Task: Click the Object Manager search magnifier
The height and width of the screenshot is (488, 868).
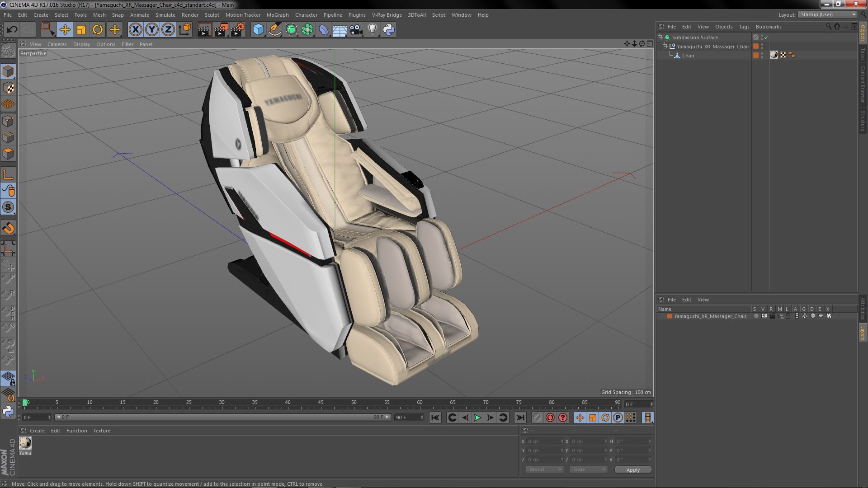Action: pos(828,27)
